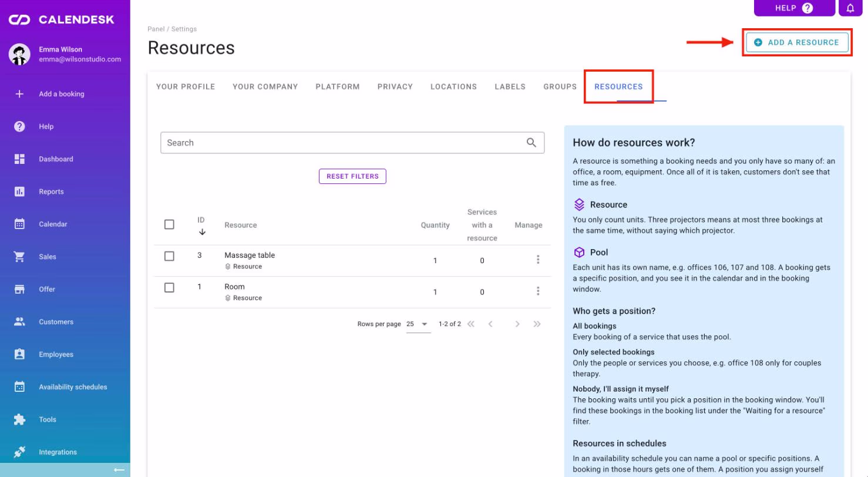Jump to the first page arrow
Screen dimensions: 868x477
pos(471,324)
